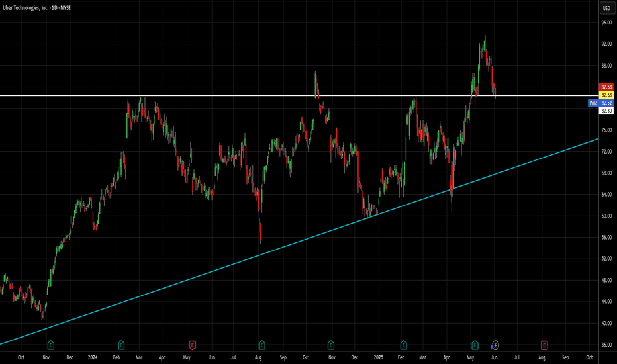Click the 40.00 price axis value
This screenshot has height=364, width=617.
606,324
